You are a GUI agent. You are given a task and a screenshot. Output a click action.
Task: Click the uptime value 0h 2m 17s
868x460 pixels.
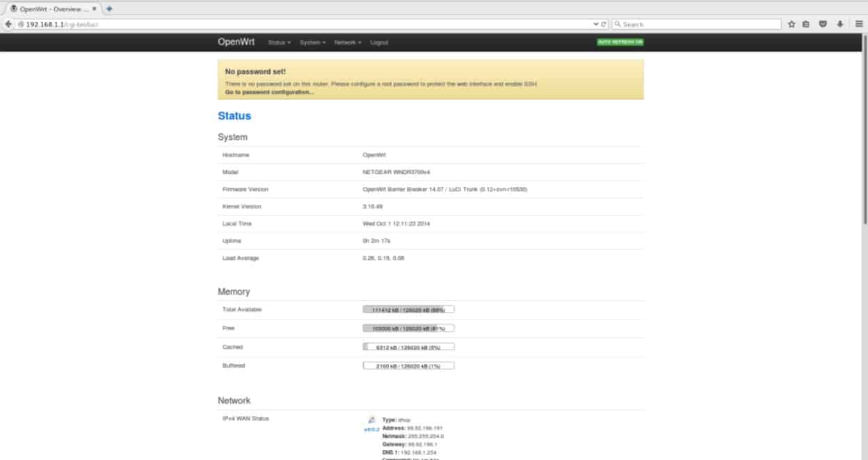[x=376, y=241]
